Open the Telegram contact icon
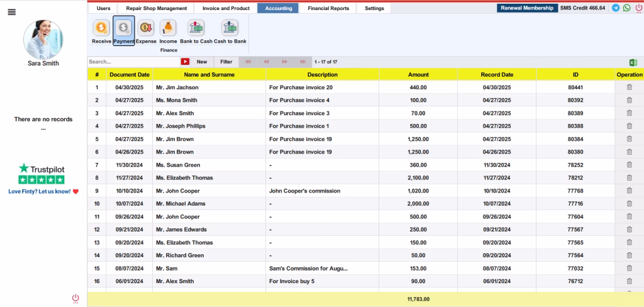The image size is (644, 307). [x=615, y=8]
